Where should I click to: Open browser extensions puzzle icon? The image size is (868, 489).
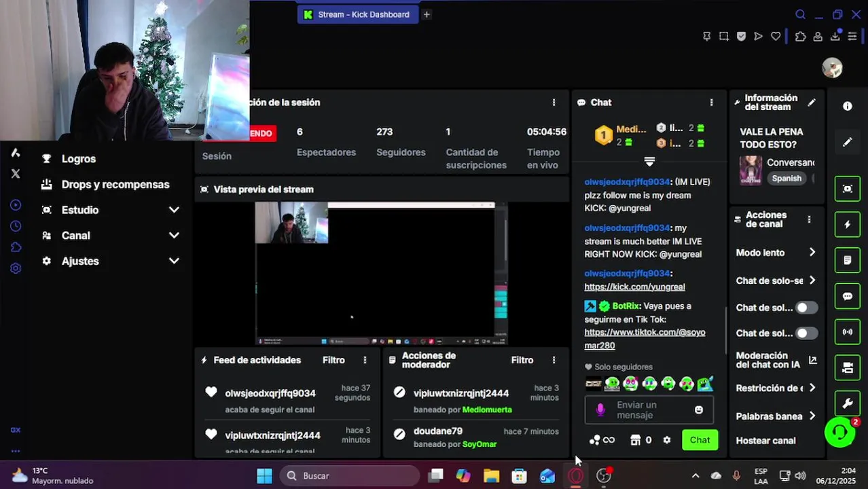[x=801, y=37]
